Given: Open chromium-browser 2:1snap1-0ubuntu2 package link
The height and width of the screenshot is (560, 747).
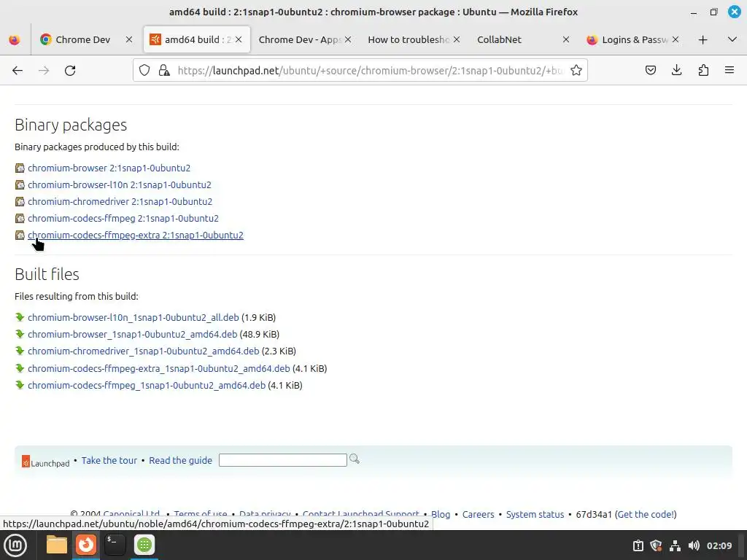Looking at the screenshot, I should tap(109, 168).
